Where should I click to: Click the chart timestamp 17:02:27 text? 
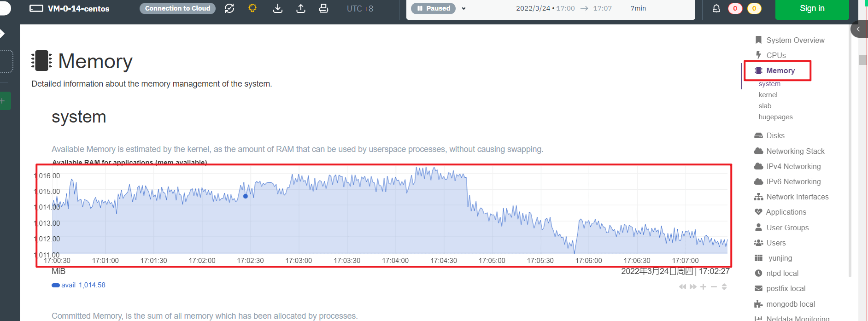point(714,271)
